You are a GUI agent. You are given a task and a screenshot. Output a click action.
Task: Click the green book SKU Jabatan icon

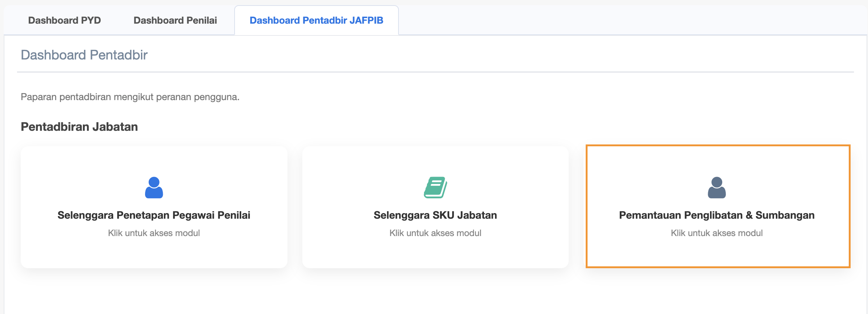pyautogui.click(x=435, y=188)
